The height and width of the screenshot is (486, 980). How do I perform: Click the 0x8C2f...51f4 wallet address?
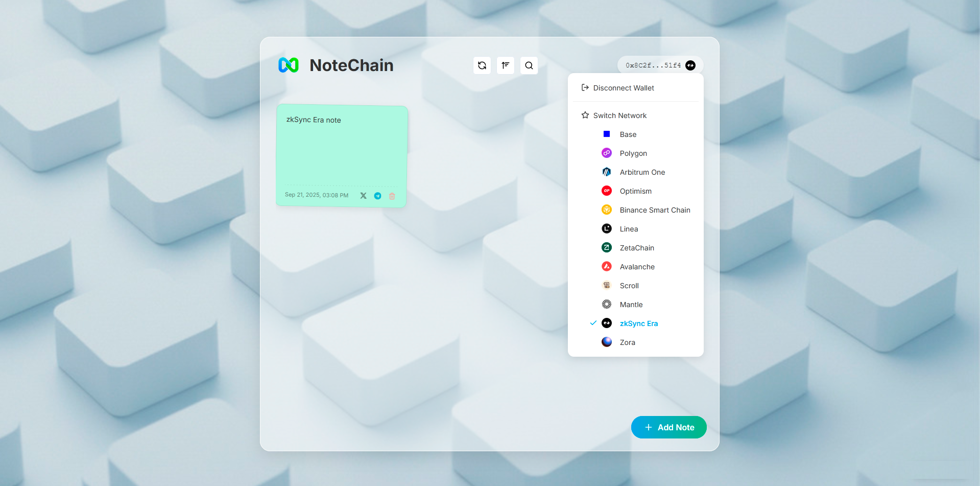pos(652,65)
